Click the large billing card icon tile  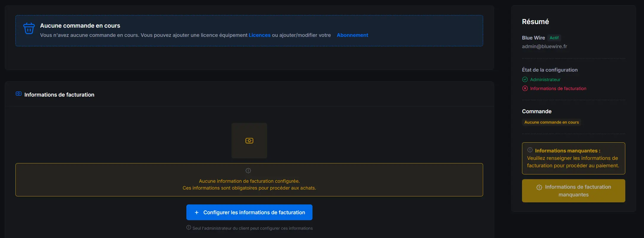[x=249, y=141]
